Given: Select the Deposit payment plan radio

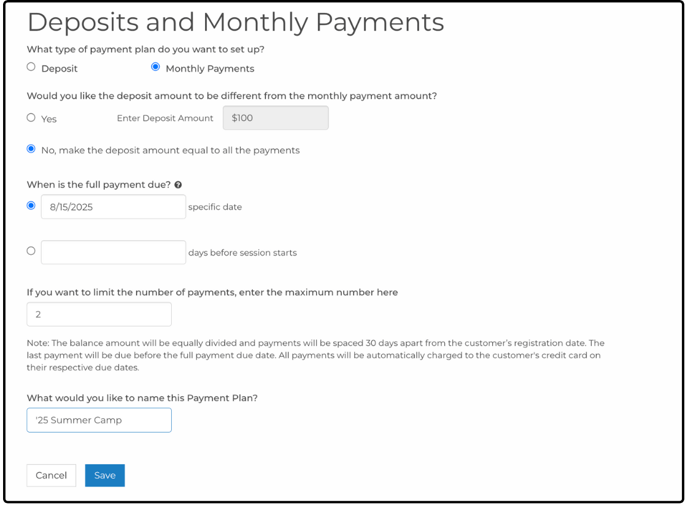Looking at the screenshot, I should tap(31, 67).
